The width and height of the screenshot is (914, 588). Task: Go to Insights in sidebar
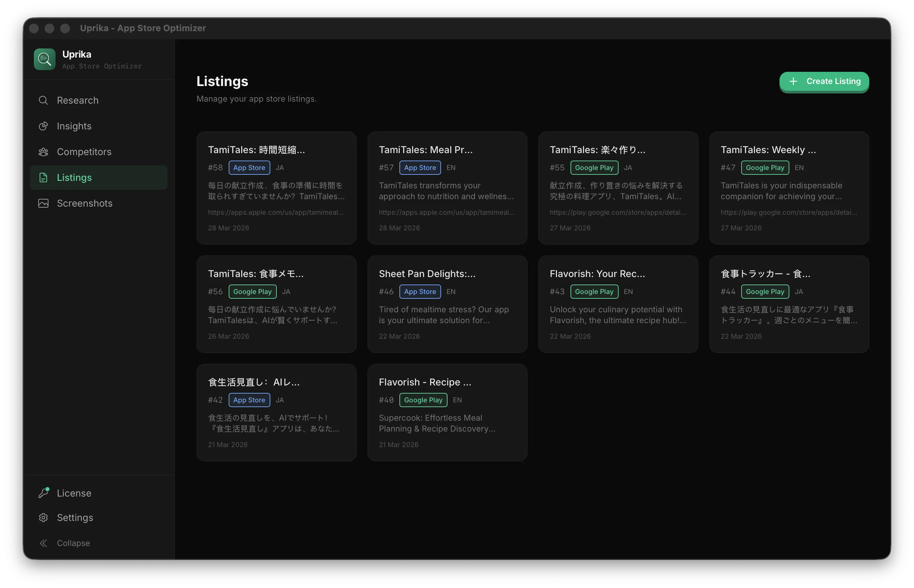tap(74, 126)
